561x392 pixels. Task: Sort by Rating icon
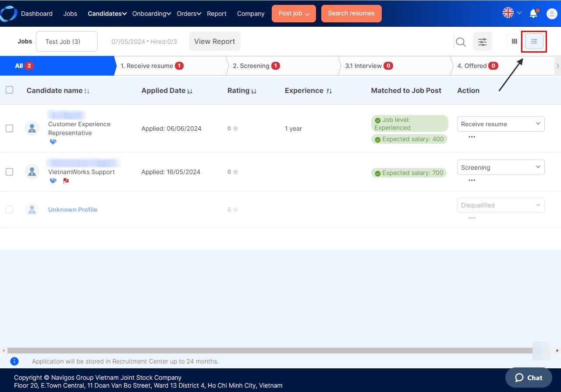tap(254, 91)
